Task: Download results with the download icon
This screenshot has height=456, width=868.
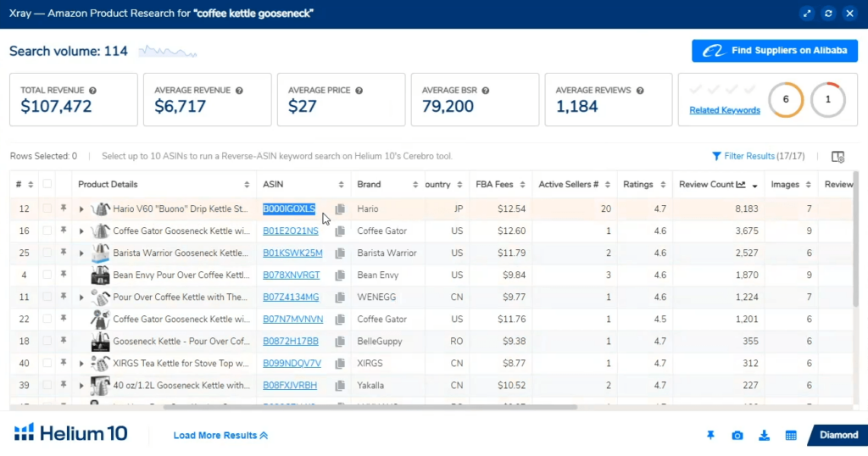Action: pos(764,436)
